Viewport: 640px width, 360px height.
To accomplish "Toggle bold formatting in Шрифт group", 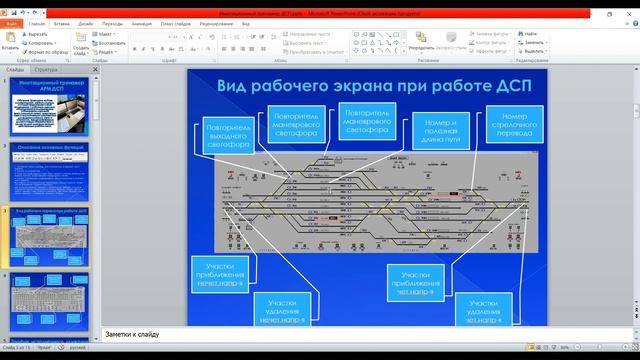I will (x=134, y=49).
